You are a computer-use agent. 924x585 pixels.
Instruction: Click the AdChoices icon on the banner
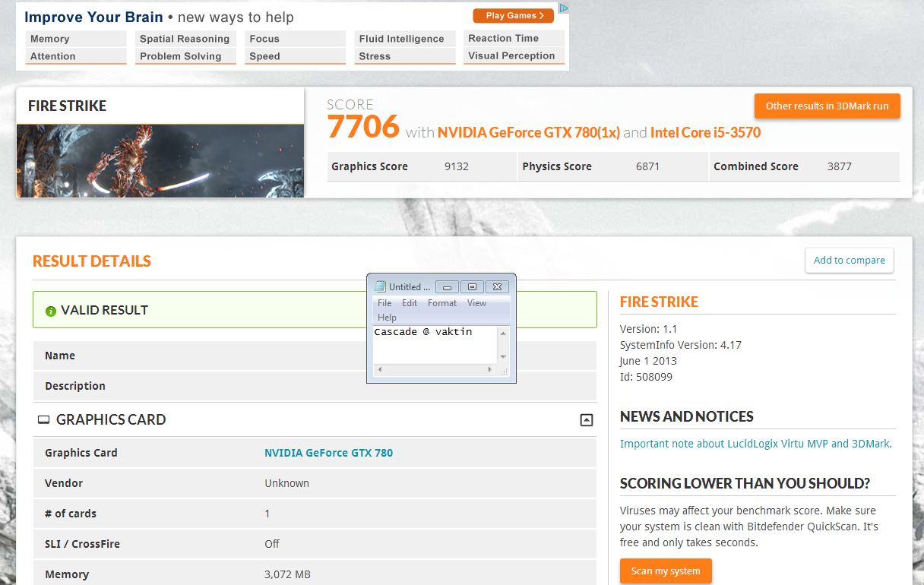[x=563, y=8]
